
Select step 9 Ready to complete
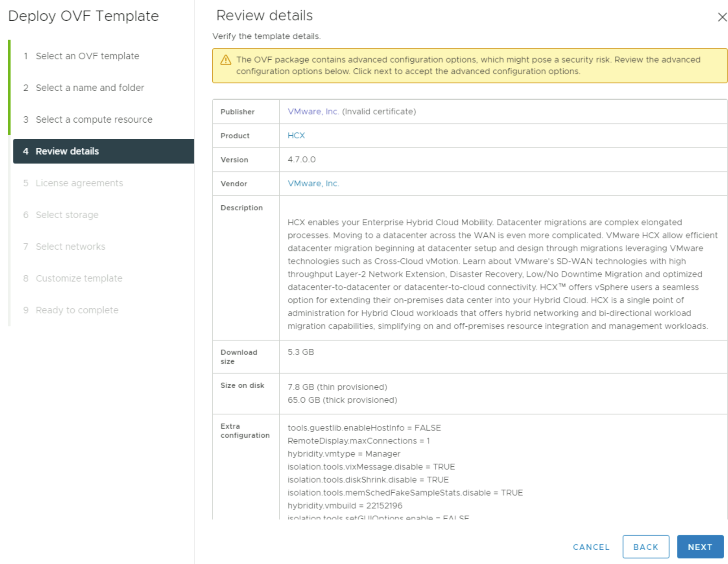[x=77, y=310]
